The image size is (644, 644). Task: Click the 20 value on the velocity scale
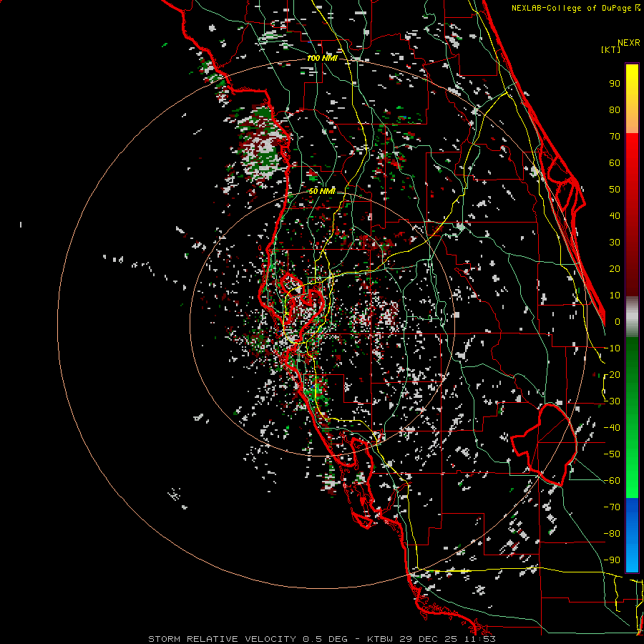click(615, 269)
